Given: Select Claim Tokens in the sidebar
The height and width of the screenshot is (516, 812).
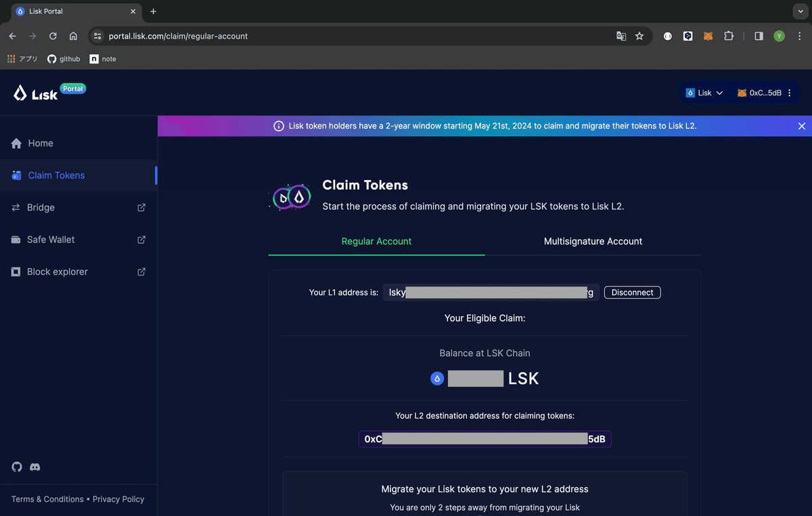Looking at the screenshot, I should tap(78, 175).
